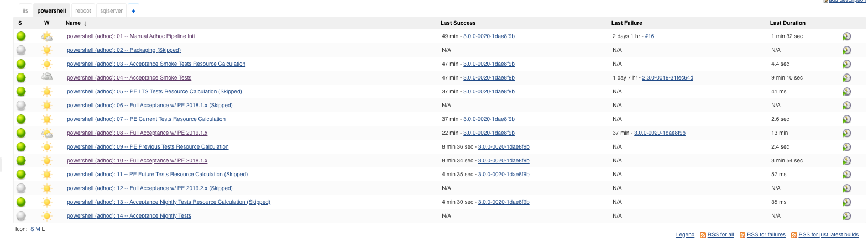Screen dimensions: 868x242
Task: Click grey status ball of 02 Packaging (Skipped)
Action: pos(21,50)
